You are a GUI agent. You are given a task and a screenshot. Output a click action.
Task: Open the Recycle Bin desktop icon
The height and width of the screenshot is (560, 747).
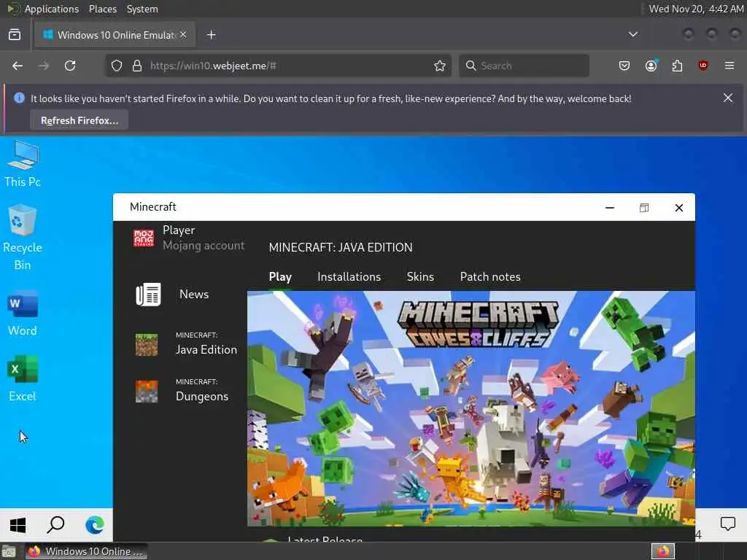click(23, 238)
